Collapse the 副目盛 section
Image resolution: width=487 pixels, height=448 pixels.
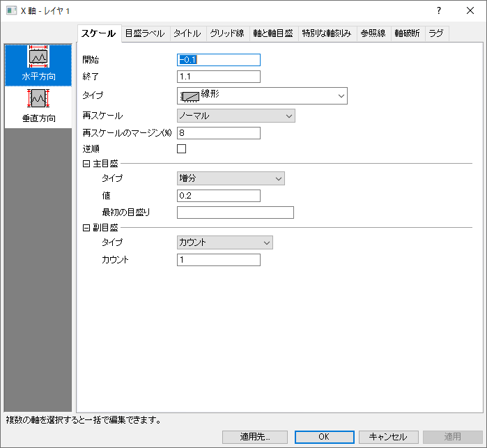[86, 228]
